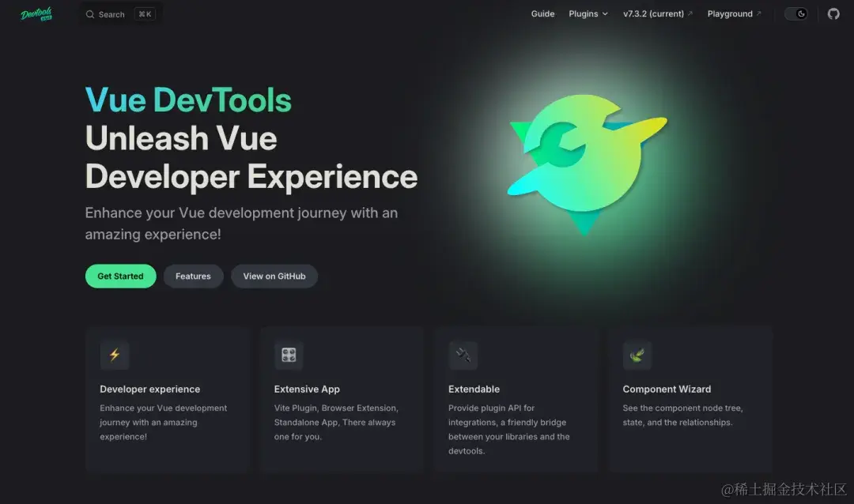This screenshot has width=854, height=504.
Task: Click the 'Developer Experience' heading line
Action: 251,177
